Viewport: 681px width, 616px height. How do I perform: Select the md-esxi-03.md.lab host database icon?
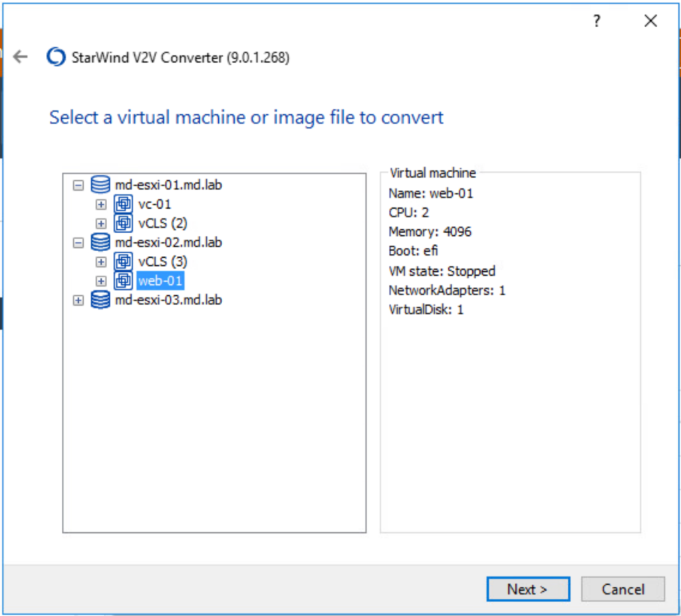tap(100, 300)
